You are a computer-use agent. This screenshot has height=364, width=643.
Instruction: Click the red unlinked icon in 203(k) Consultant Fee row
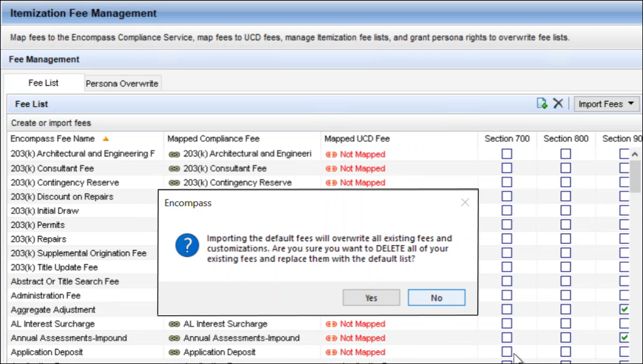click(331, 169)
